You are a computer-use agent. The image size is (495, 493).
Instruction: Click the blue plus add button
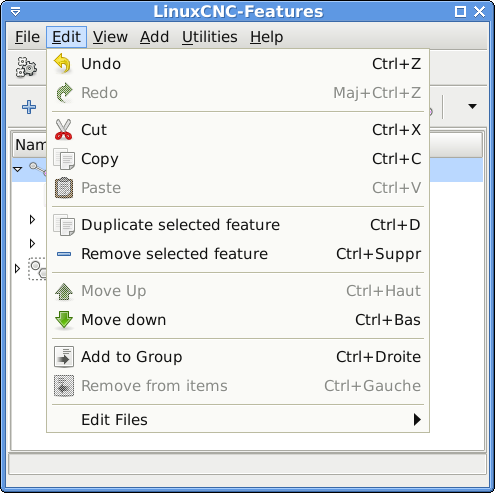pos(29,107)
